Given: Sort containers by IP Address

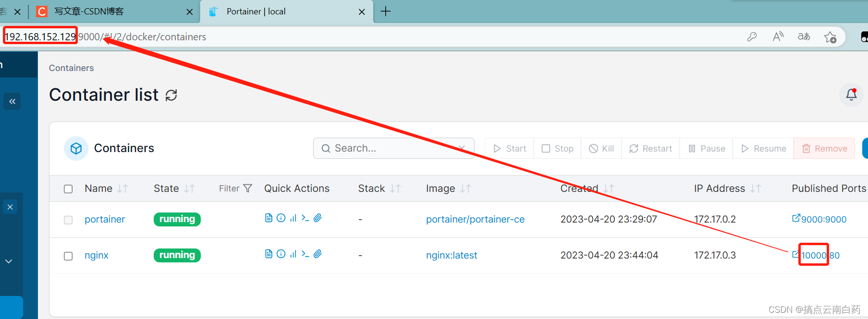Looking at the screenshot, I should click(727, 189).
